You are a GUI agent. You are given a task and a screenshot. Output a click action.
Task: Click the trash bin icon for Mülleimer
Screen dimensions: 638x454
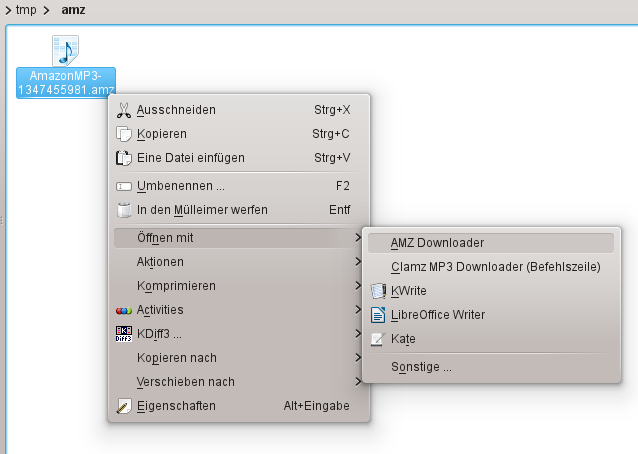tap(124, 210)
